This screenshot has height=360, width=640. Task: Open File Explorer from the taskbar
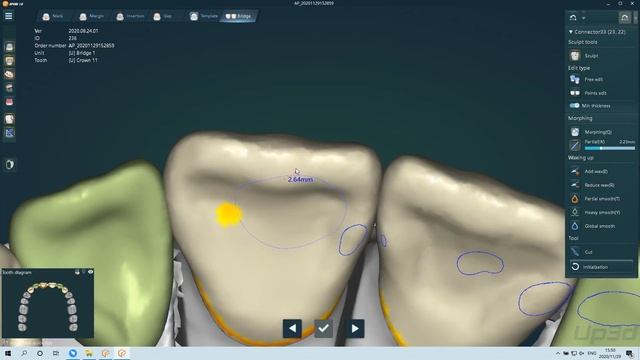(x=89, y=353)
